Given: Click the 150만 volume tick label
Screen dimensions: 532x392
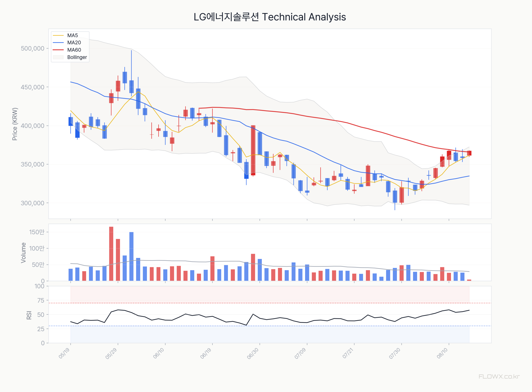Looking at the screenshot, I should click(x=37, y=232).
